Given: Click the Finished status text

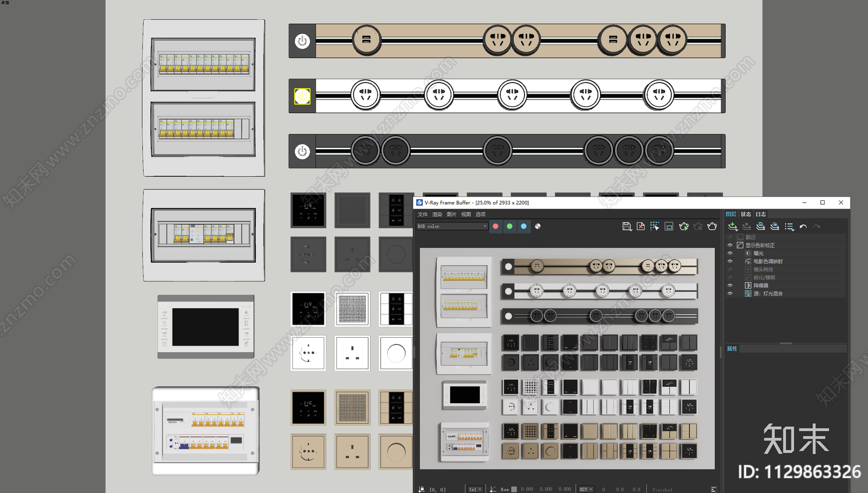Looking at the screenshot, I should tap(662, 490).
